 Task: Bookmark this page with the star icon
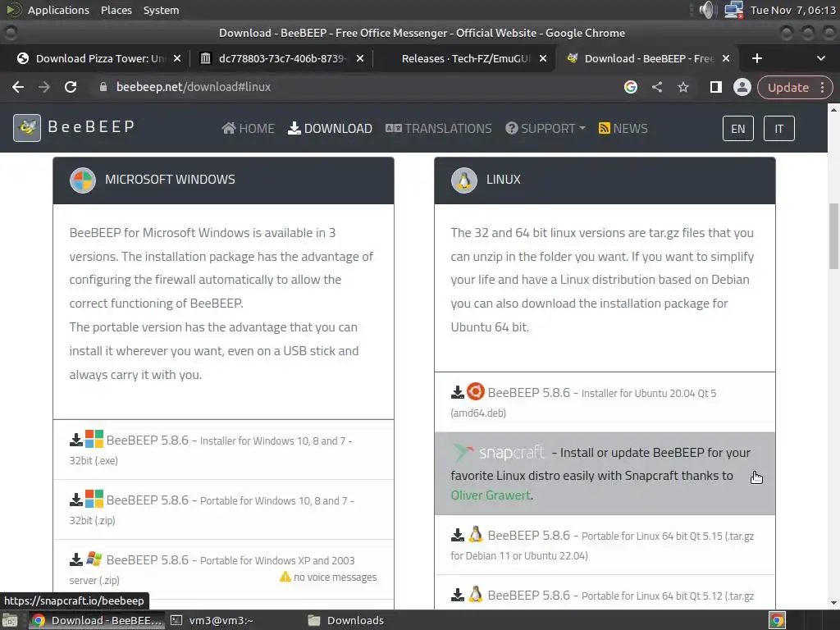click(683, 87)
